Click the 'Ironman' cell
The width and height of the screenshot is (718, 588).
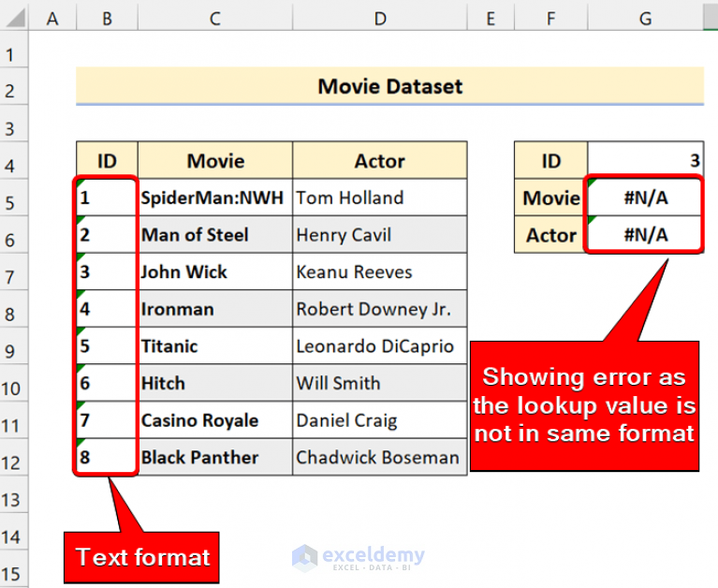click(x=214, y=309)
